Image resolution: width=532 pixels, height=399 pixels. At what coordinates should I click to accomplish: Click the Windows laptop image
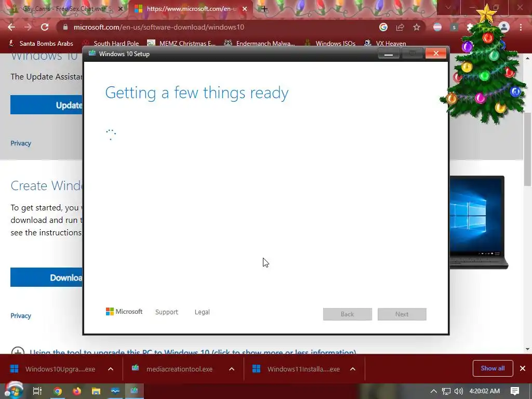pyautogui.click(x=478, y=222)
